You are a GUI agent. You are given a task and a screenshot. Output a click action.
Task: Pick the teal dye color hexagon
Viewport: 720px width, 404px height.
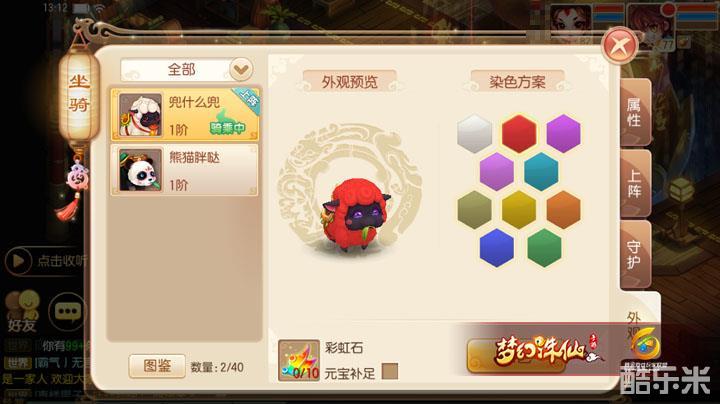(541, 172)
